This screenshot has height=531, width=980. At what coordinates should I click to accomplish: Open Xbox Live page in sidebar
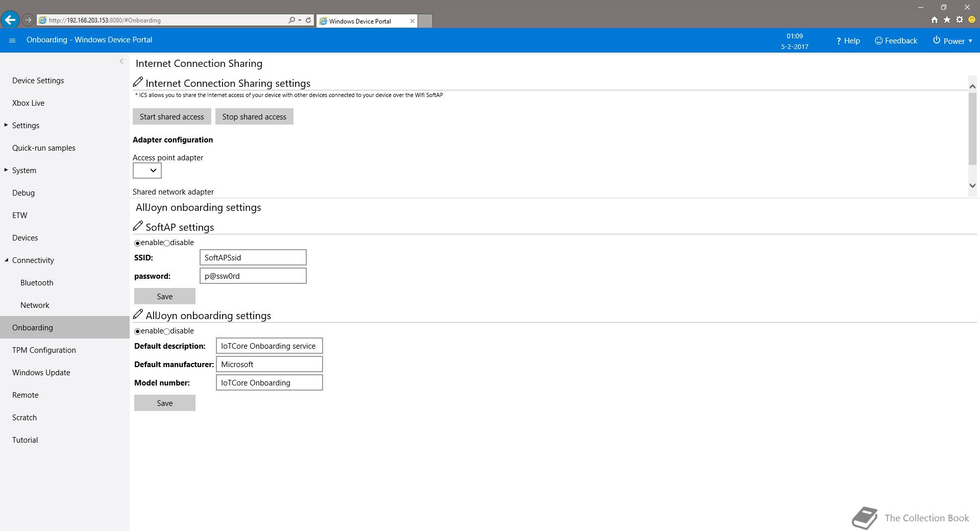29,103
